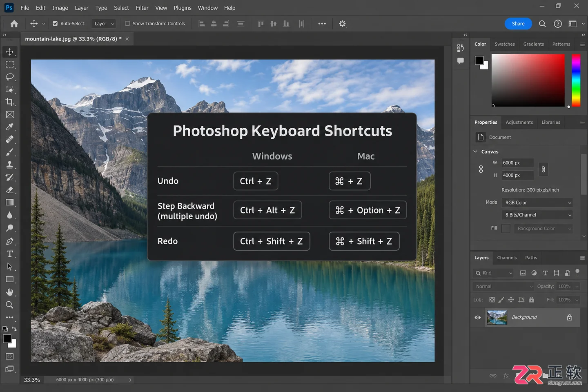
Task: Enable Show Transform Controls checkbox
Action: pyautogui.click(x=127, y=24)
